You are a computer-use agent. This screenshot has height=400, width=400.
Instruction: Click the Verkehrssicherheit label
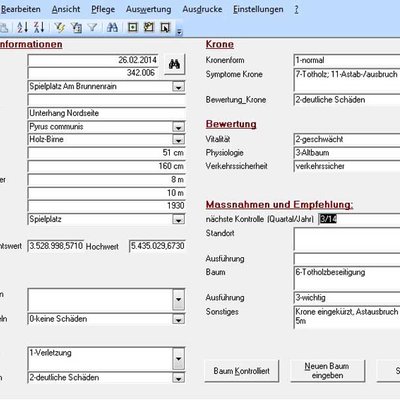[x=237, y=166]
